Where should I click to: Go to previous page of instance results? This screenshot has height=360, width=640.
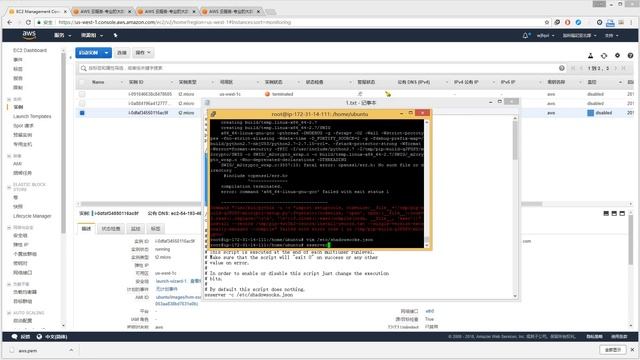(581, 68)
